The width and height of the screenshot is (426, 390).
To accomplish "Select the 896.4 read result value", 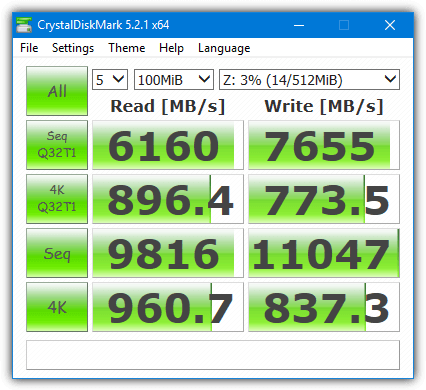I will click(168, 199).
